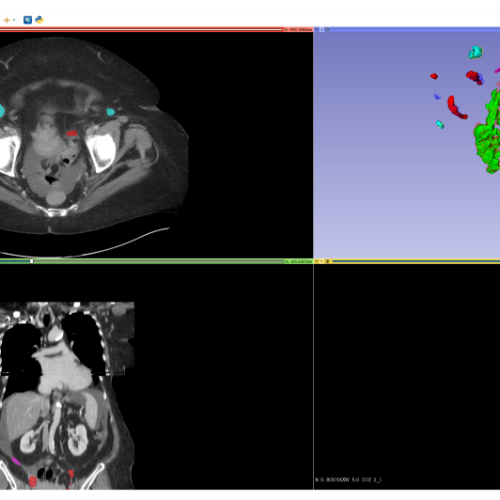Click the green slice offset value field
Screen dimensions: 500x500
[x=298, y=261]
